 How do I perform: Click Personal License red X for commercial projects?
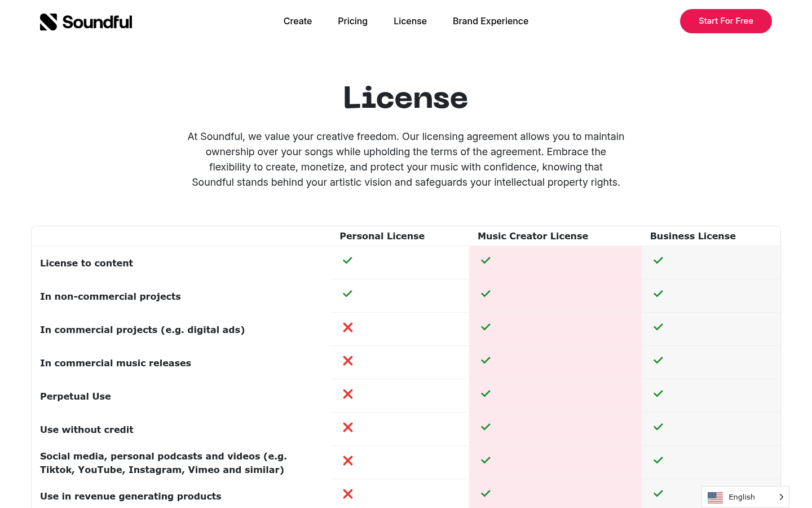(x=348, y=327)
